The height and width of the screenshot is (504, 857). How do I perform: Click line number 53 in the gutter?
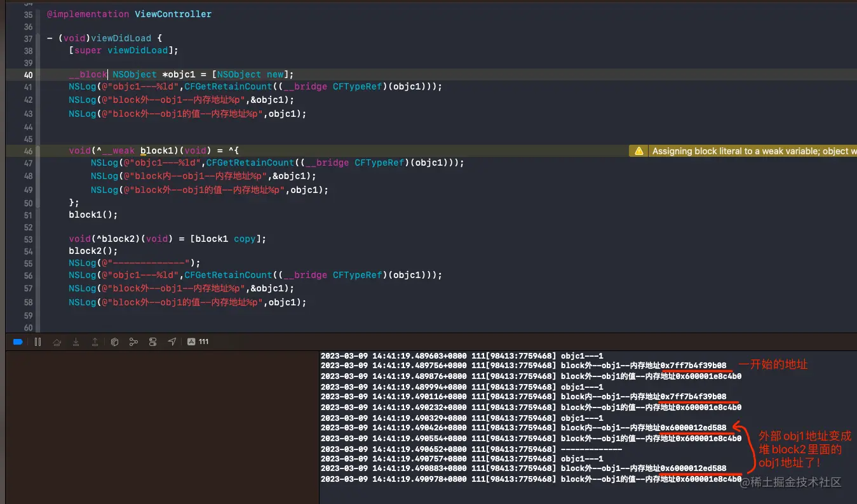27,239
